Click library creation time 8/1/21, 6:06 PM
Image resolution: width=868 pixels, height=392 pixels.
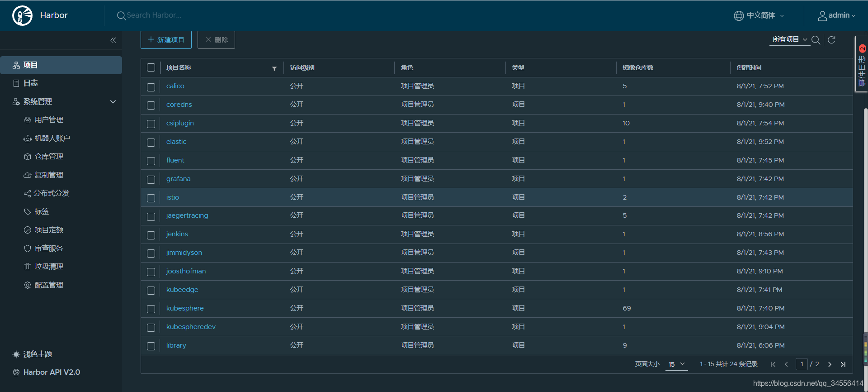pos(761,345)
